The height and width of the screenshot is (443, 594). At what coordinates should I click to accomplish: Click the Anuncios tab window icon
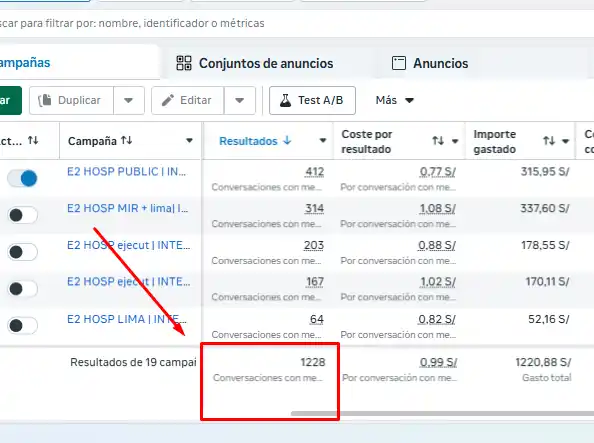click(399, 63)
